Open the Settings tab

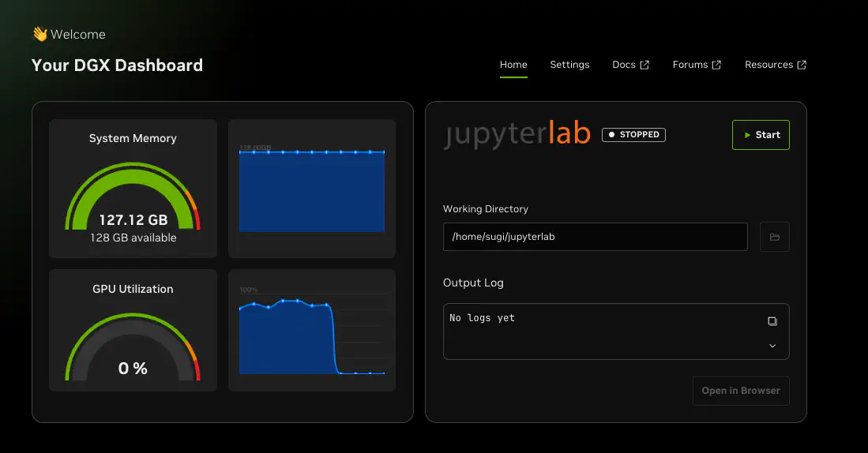click(x=569, y=65)
